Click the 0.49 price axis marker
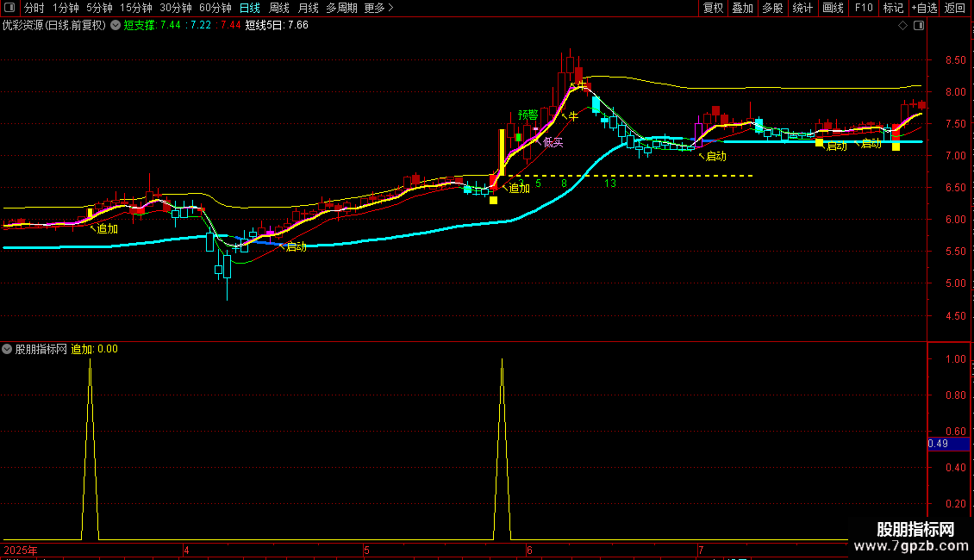Viewport: 974px width, 560px height. [948, 444]
